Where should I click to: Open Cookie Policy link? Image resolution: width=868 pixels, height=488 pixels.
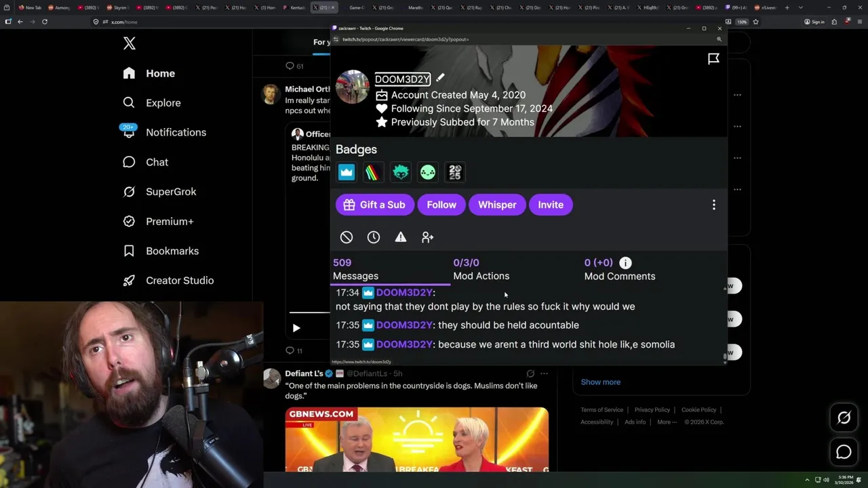pyautogui.click(x=698, y=409)
